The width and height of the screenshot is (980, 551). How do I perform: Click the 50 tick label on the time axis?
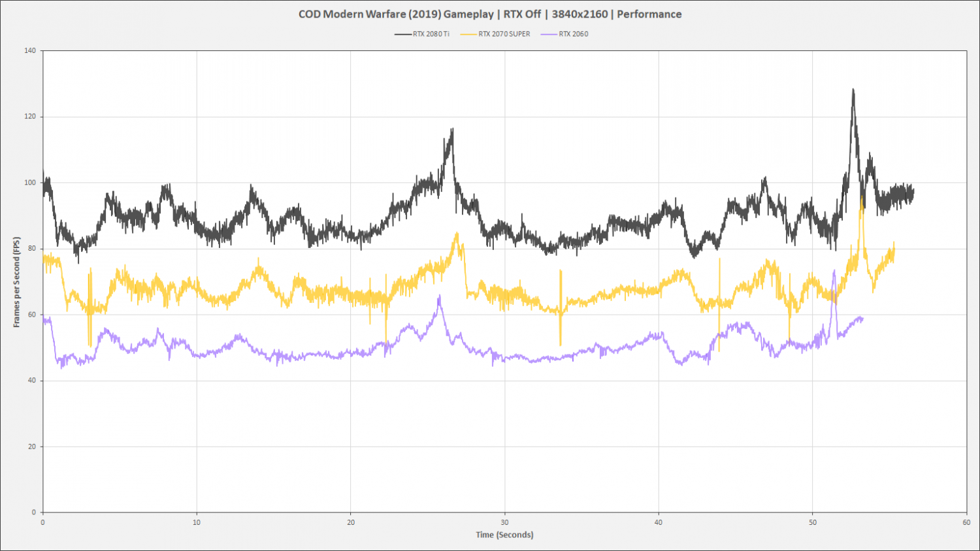click(x=813, y=522)
